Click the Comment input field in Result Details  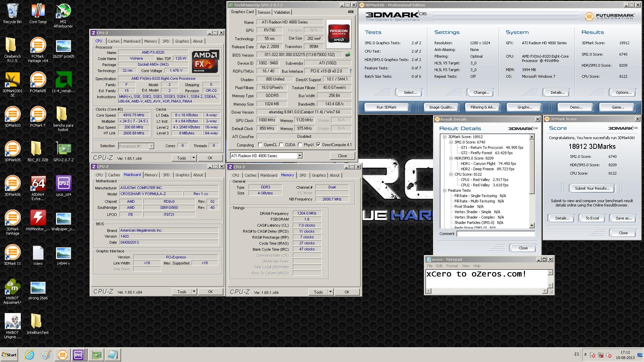(x=495, y=234)
